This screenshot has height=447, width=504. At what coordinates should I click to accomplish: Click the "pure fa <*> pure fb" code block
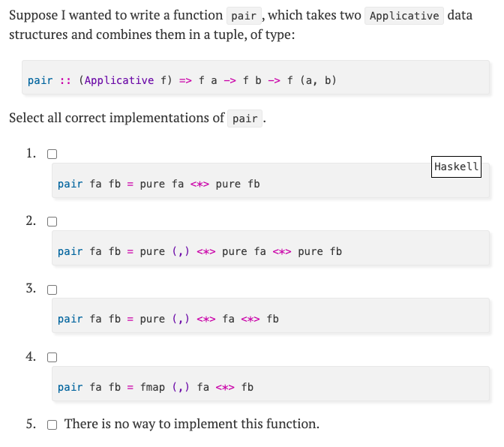[270, 184]
